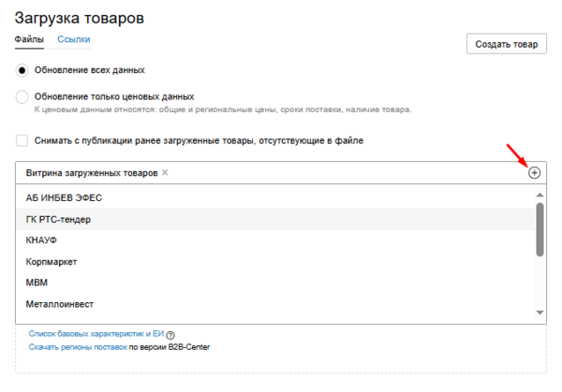Select 'Обновление всех данных' radio button
Viewport: 562px width, 392px height.
click(22, 70)
